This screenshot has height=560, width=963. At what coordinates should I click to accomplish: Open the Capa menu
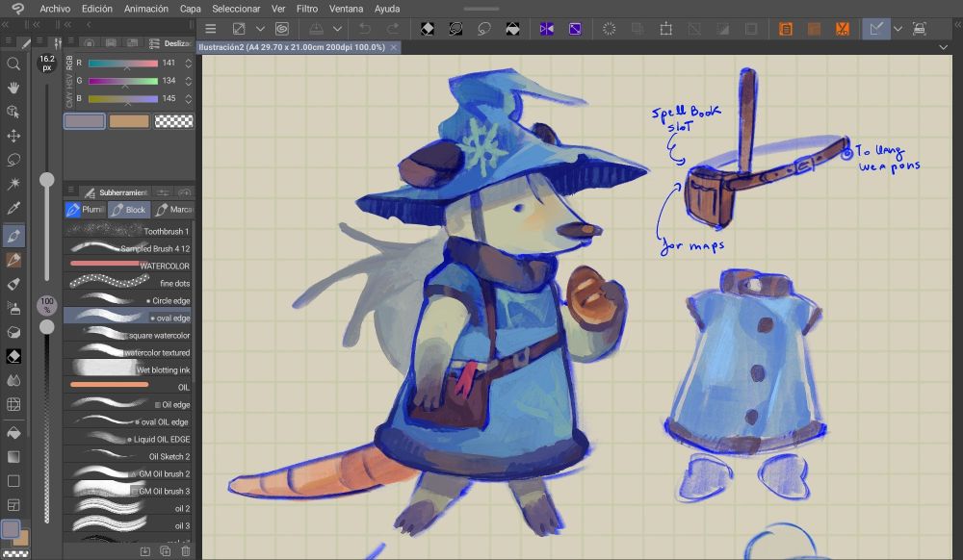pyautogui.click(x=191, y=9)
